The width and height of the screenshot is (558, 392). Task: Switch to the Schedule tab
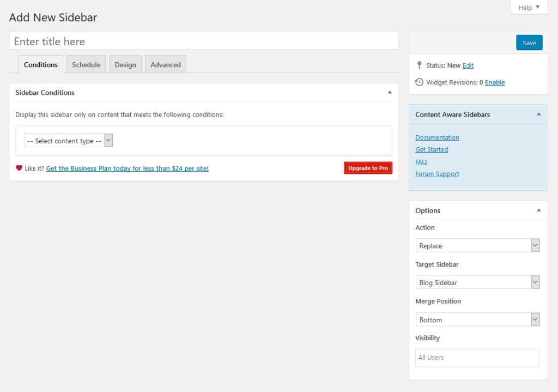pos(86,64)
